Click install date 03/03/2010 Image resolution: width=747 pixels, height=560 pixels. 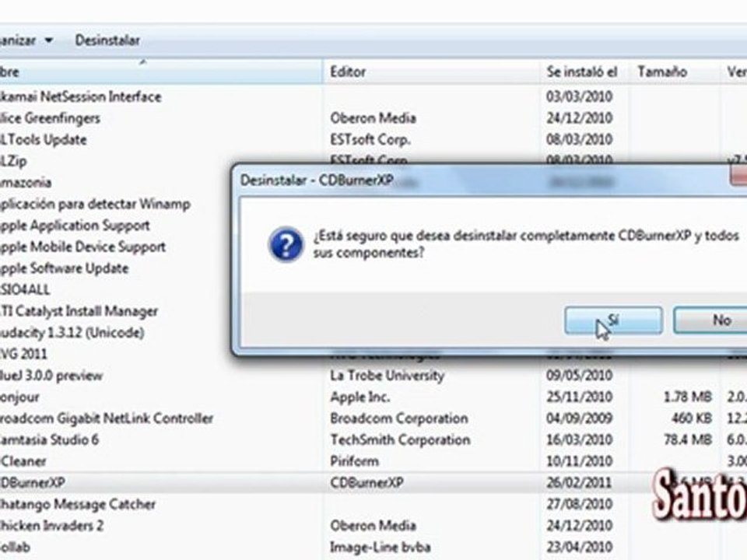[x=579, y=96]
